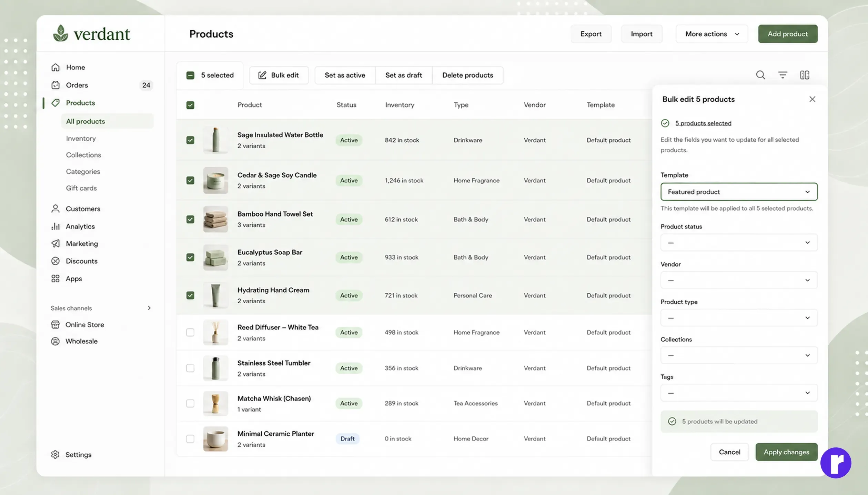Open the Collections dropdown in bulk edit

739,355
